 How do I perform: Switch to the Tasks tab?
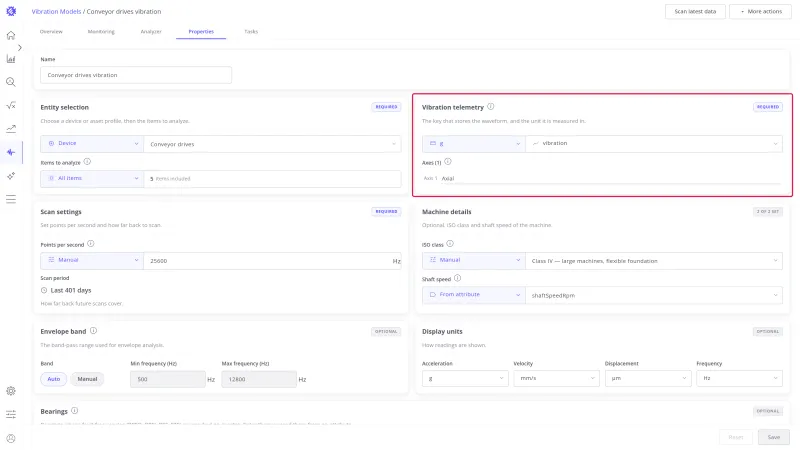(x=251, y=32)
